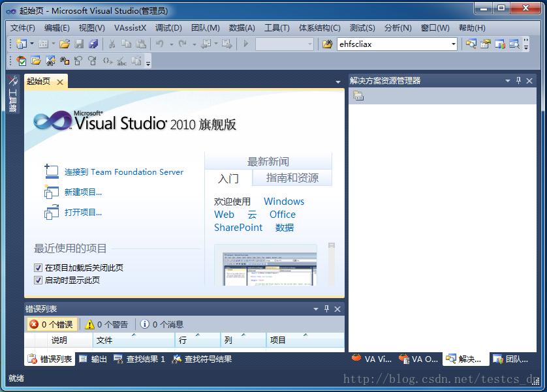
Task: Open the 调试(D) menu
Action: 168,27
